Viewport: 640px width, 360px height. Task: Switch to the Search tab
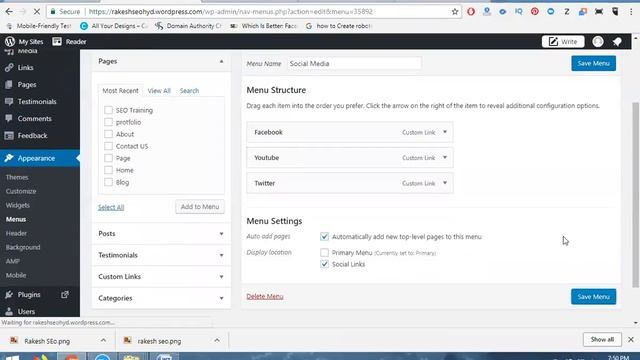coord(189,91)
